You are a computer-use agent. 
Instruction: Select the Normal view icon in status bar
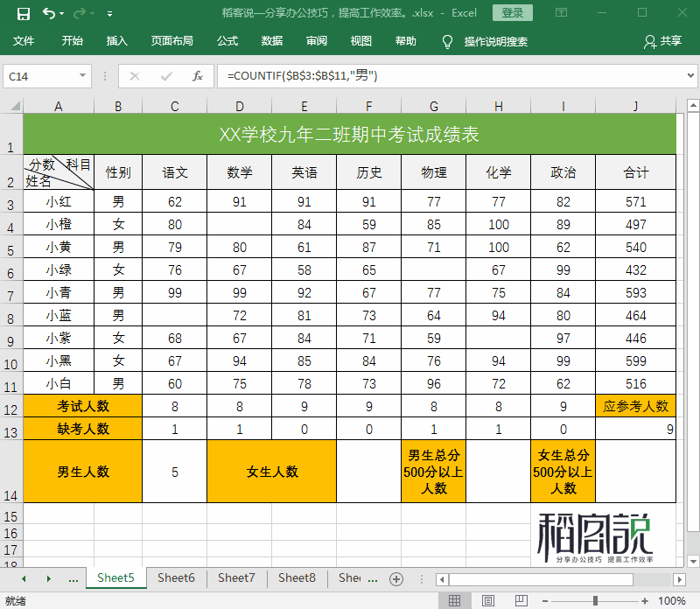tap(455, 599)
